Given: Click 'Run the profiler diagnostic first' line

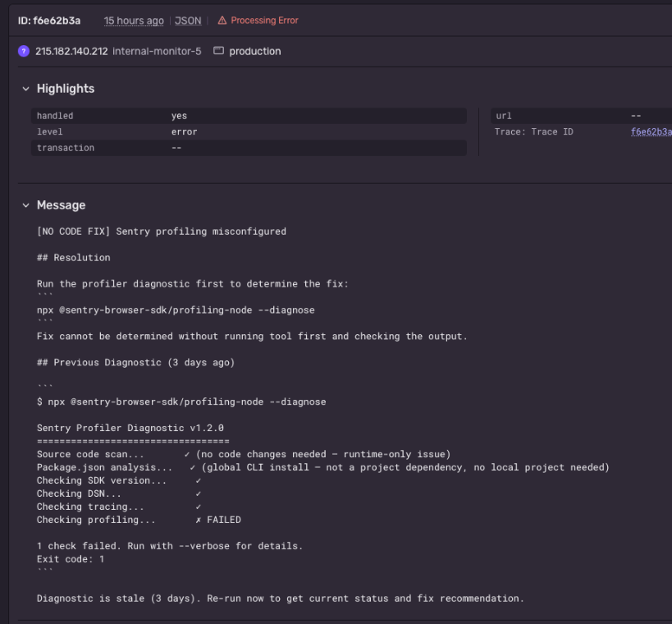Looking at the screenshot, I should (193, 284).
